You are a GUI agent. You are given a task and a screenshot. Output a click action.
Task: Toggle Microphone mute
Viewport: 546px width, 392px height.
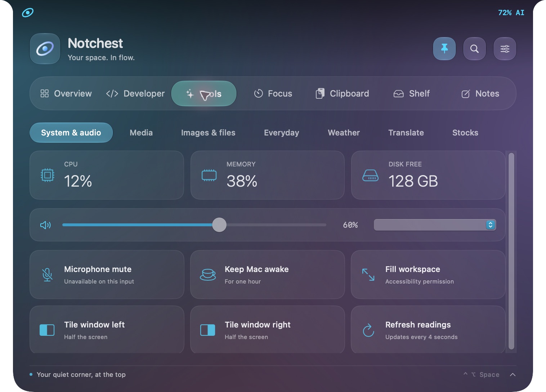tap(107, 275)
